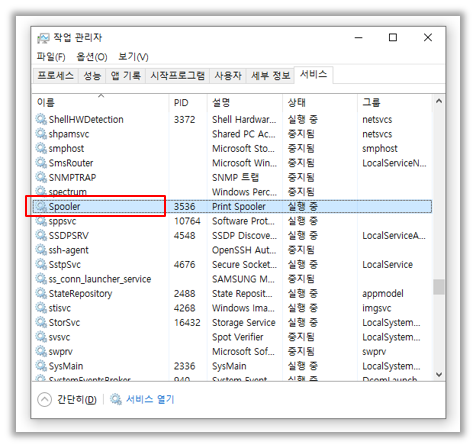The width and height of the screenshot is (476, 446).
Task: Switch to the 성능 tab
Action: [x=92, y=76]
